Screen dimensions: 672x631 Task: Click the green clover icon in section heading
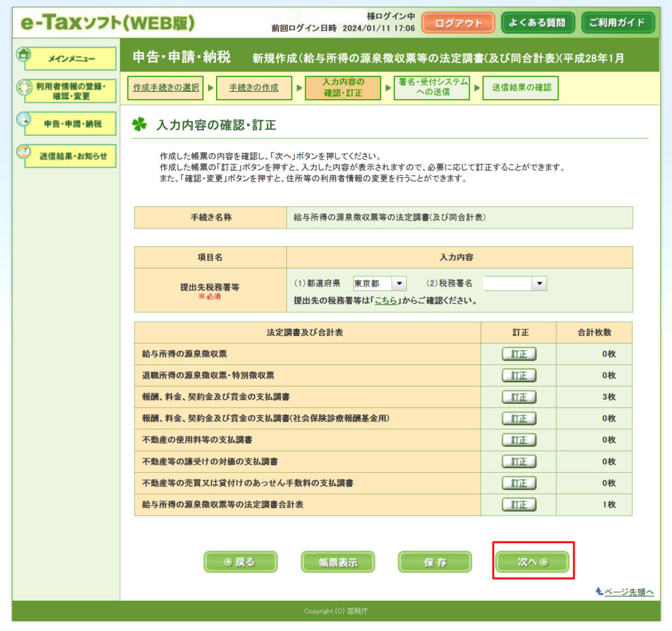click(139, 125)
